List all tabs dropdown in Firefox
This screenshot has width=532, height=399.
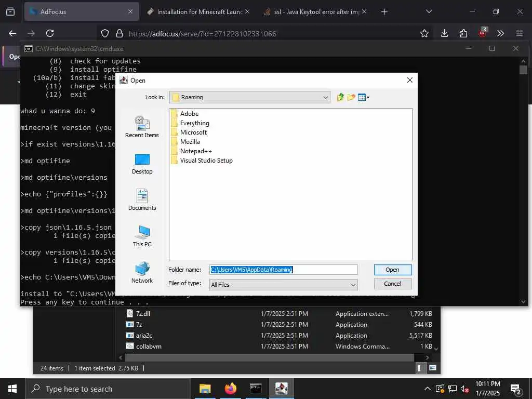429,11
